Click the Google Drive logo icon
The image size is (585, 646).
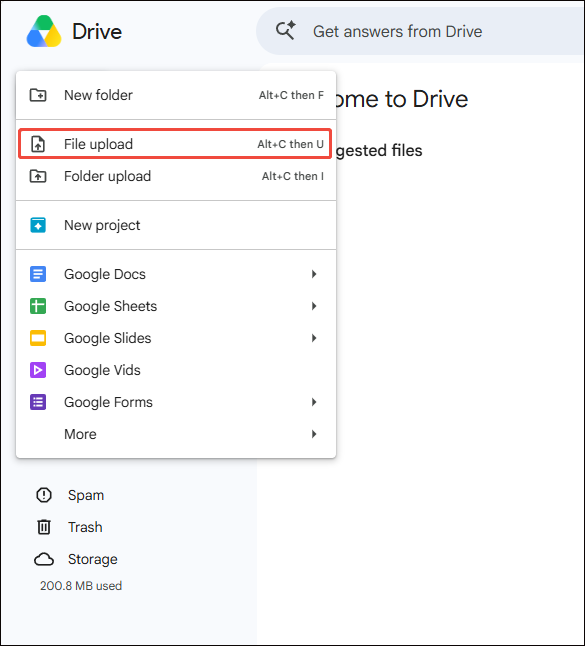point(44,31)
